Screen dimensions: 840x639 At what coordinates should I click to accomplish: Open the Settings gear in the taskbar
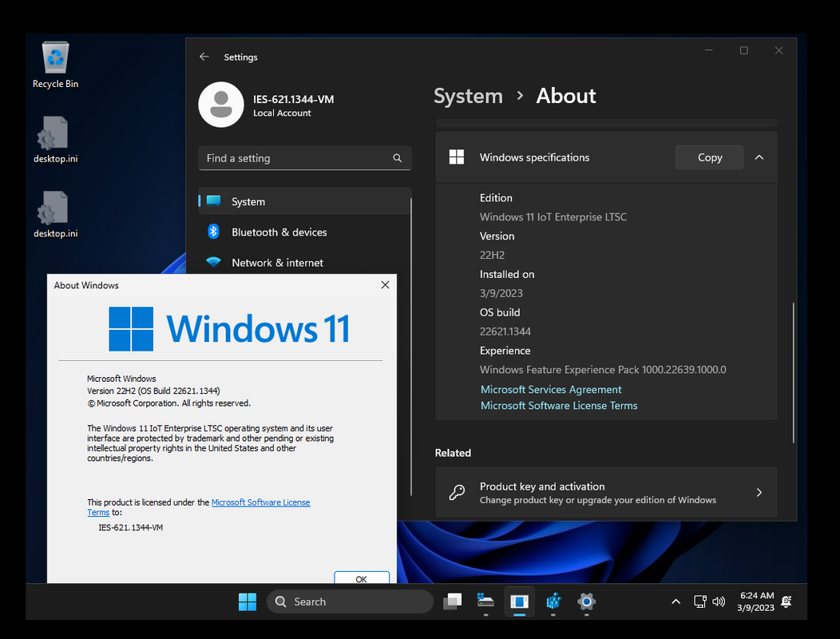tap(587, 601)
